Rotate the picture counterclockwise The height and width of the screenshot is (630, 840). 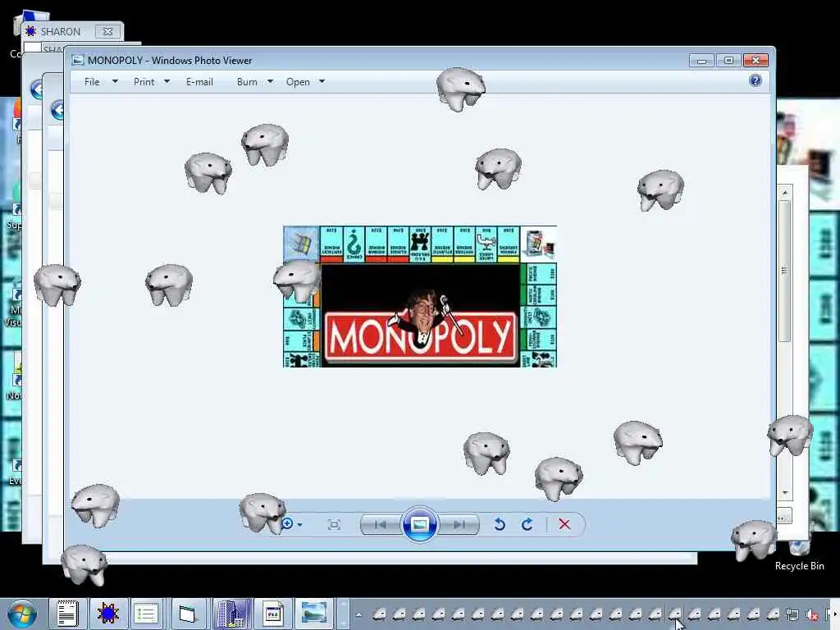point(500,524)
